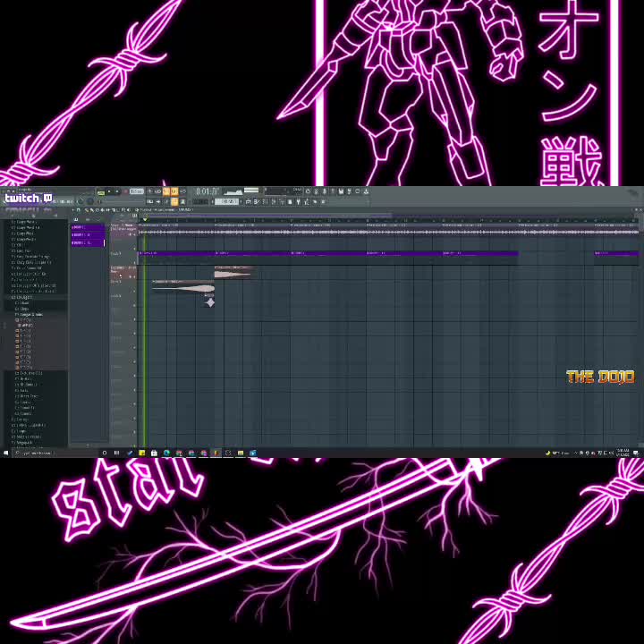Screen dimensions: 644x644
Task: Open the Playlist options menu arrow
Action: pyautogui.click(x=73, y=210)
